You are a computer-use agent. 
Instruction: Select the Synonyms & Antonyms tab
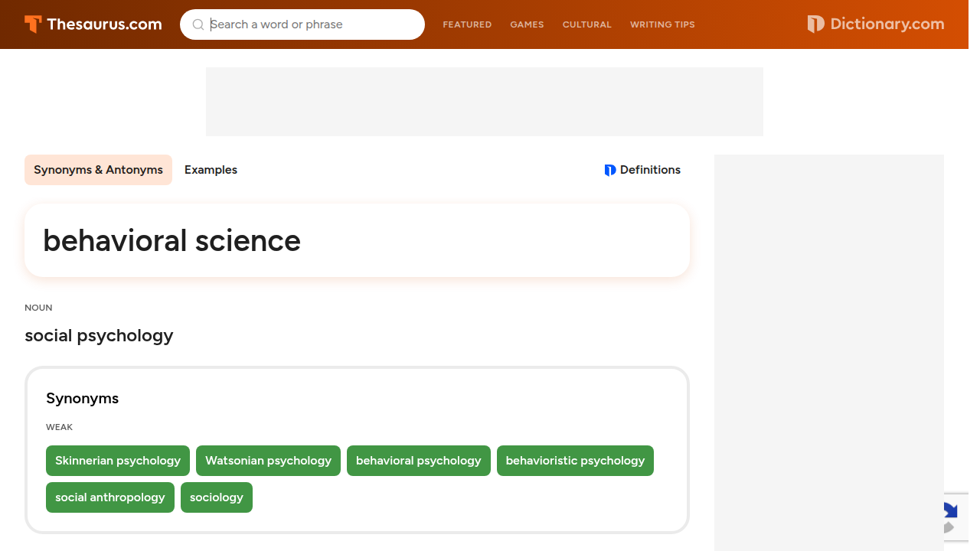98,170
